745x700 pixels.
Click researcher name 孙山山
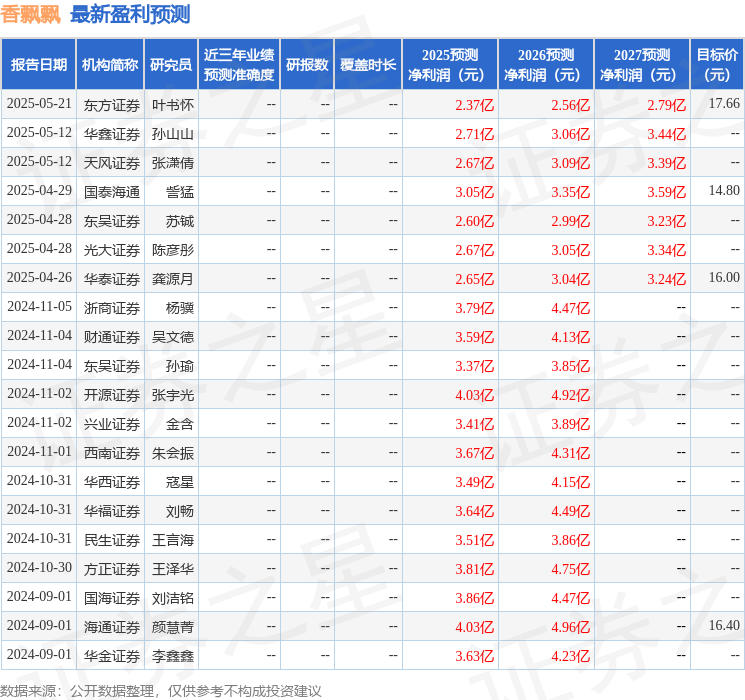[173, 134]
